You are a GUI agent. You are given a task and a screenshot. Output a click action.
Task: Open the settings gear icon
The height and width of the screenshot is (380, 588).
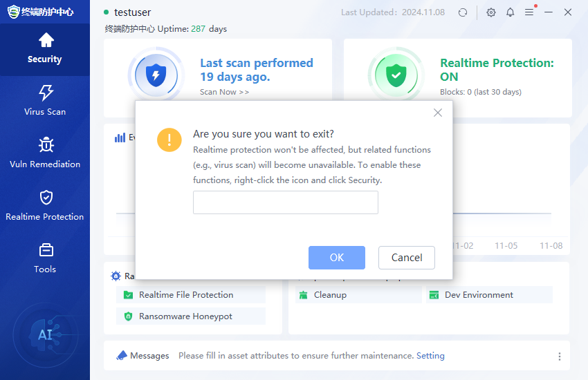(x=491, y=12)
